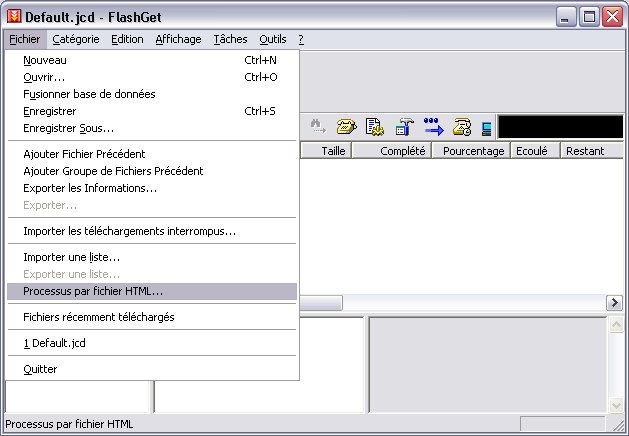The height and width of the screenshot is (436, 629).
Task: Click the FlashGet title bar app icon
Action: click(15, 16)
